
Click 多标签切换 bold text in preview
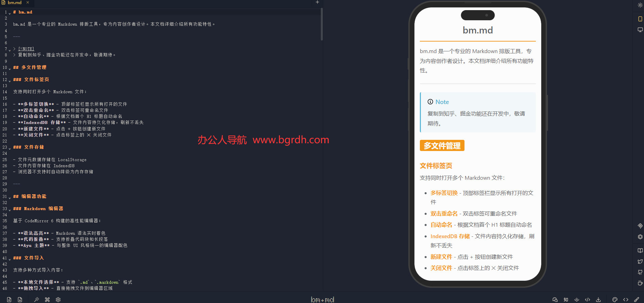click(444, 193)
